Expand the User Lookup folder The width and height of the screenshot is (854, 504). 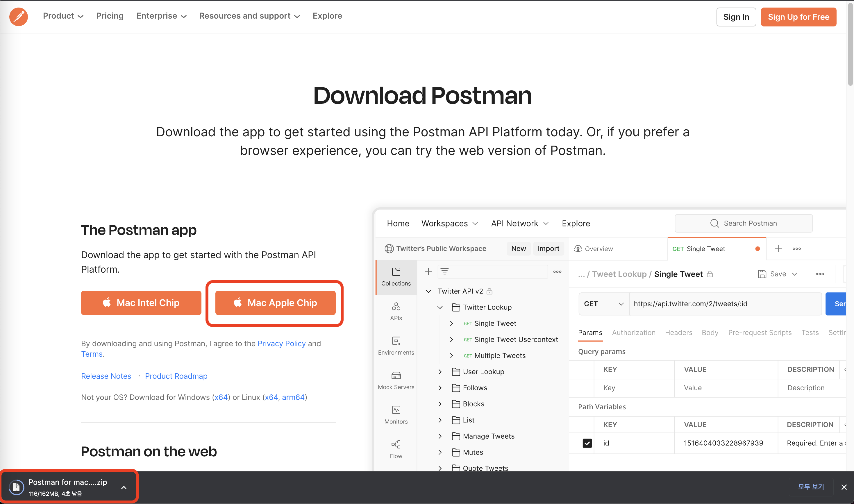tap(440, 372)
